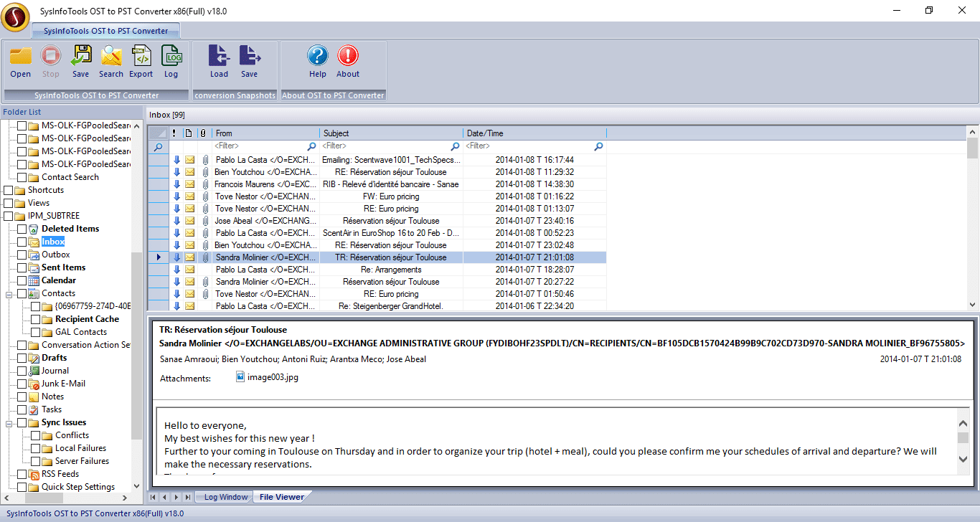Sort by the Subject column header
The width and height of the screenshot is (980, 522).
coord(392,133)
